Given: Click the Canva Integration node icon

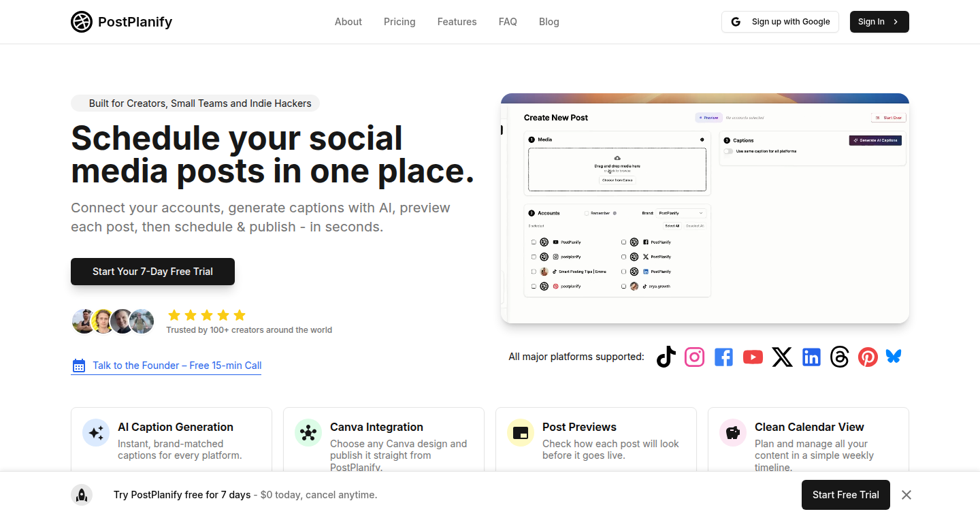Looking at the screenshot, I should click(x=308, y=432).
